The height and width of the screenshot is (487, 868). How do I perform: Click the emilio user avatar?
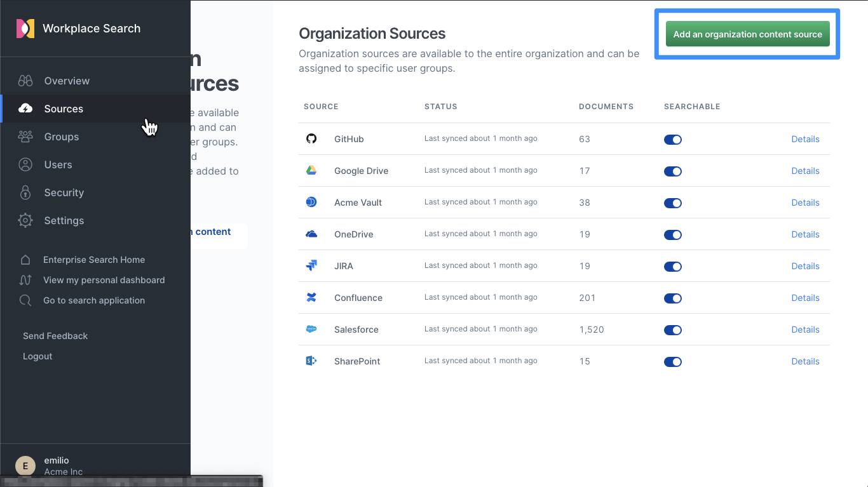click(25, 466)
